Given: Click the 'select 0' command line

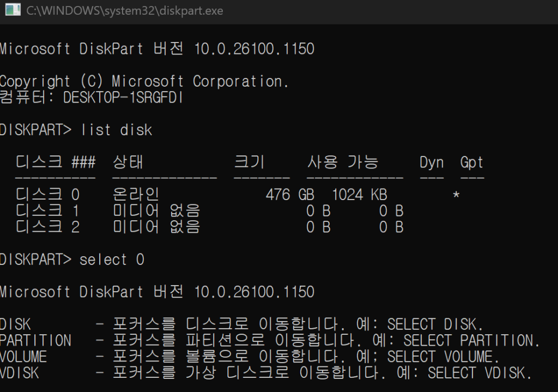Looking at the screenshot, I should 72,260.
